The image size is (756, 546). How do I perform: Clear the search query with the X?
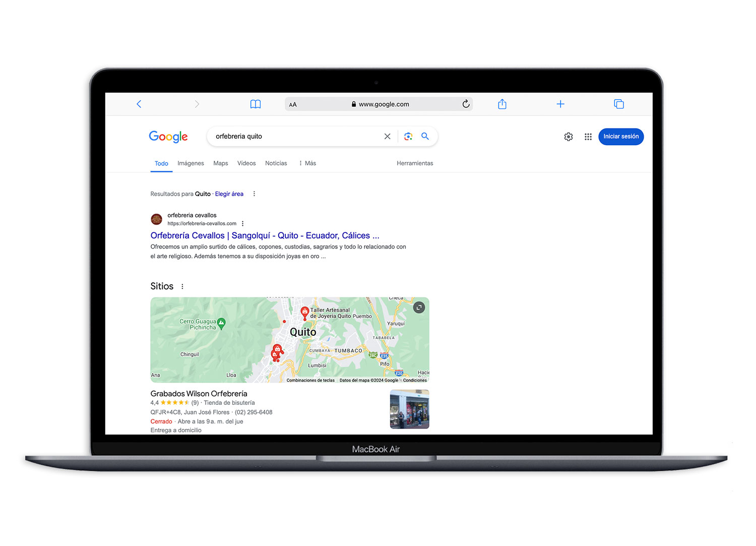pos(387,136)
